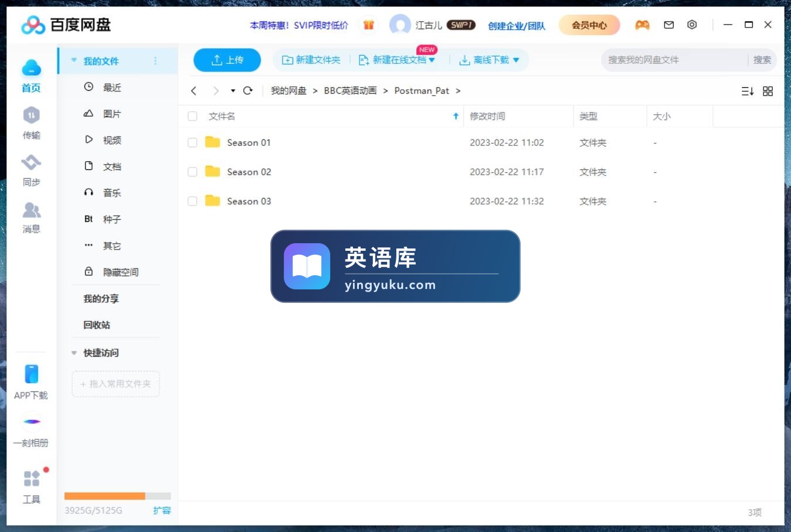Open the mail envelope icon
Viewport: 791px width, 532px height.
(668, 25)
